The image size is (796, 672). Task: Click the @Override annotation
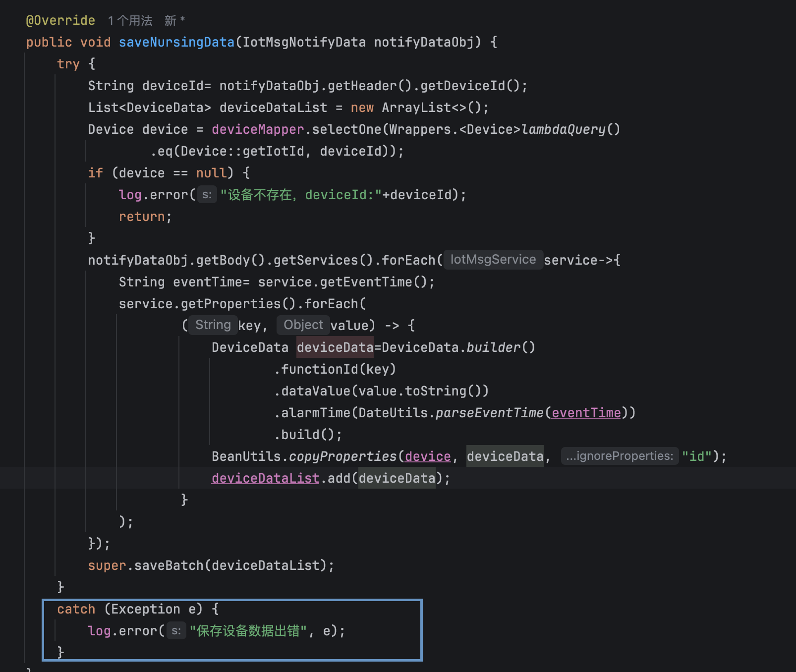tap(60, 20)
